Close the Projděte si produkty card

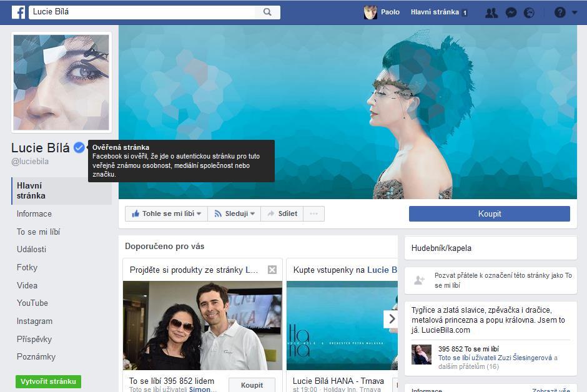pyautogui.click(x=272, y=270)
